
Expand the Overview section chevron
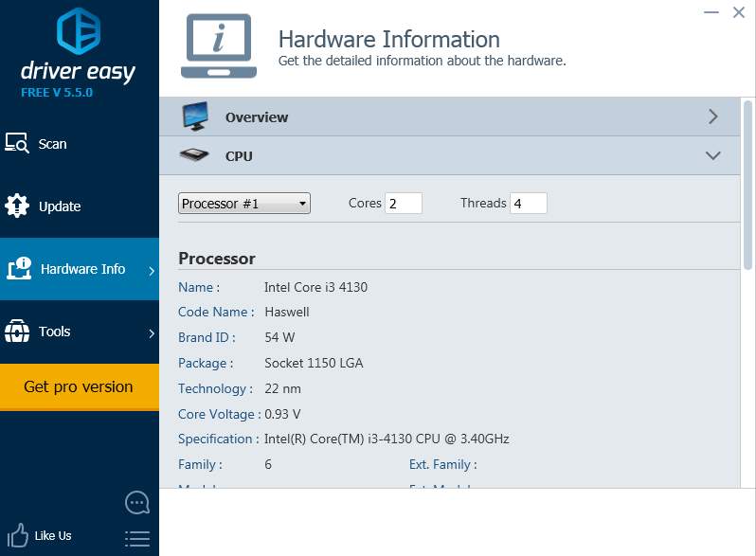point(713,117)
